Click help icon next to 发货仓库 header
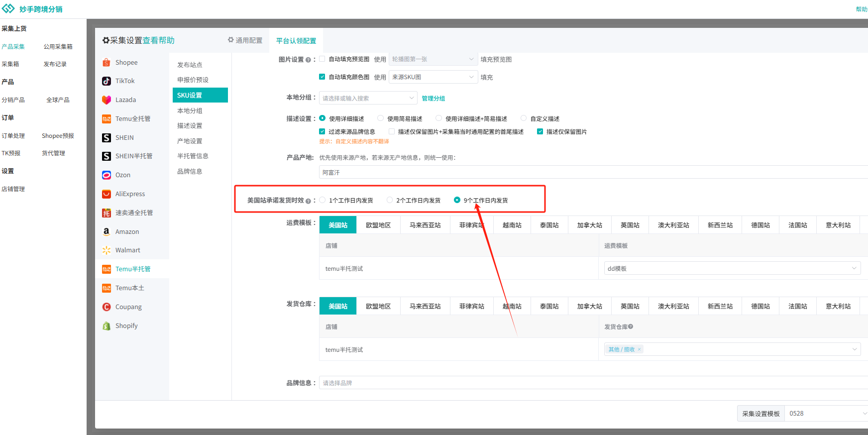 coord(631,326)
